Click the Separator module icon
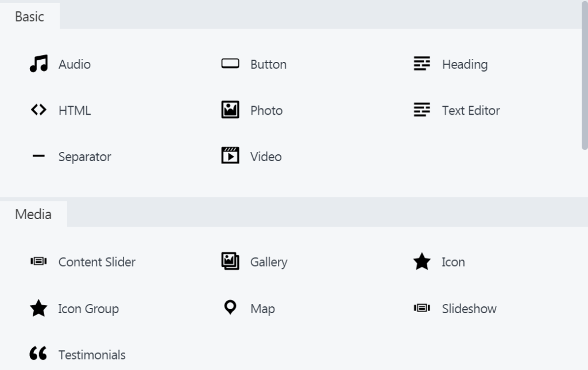The image size is (588, 370). coord(38,155)
